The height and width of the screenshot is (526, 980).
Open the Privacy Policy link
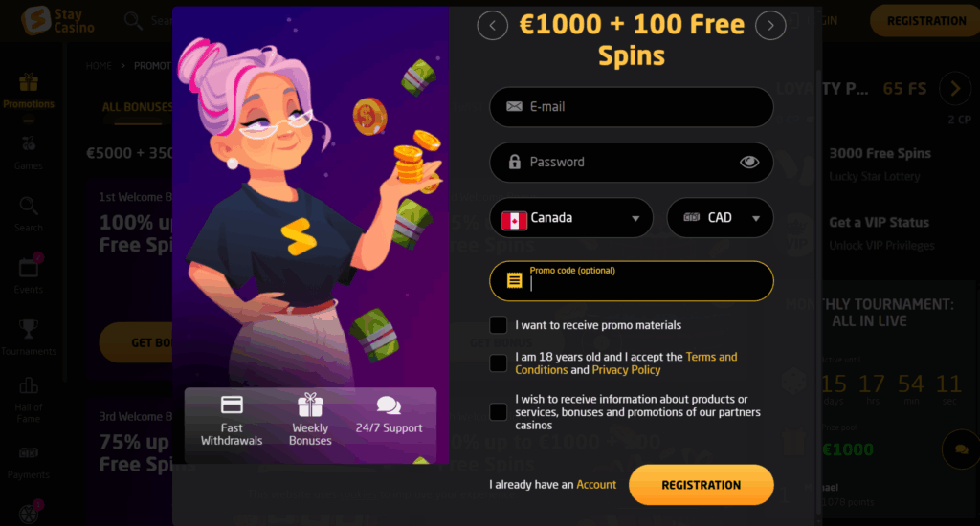(x=626, y=370)
